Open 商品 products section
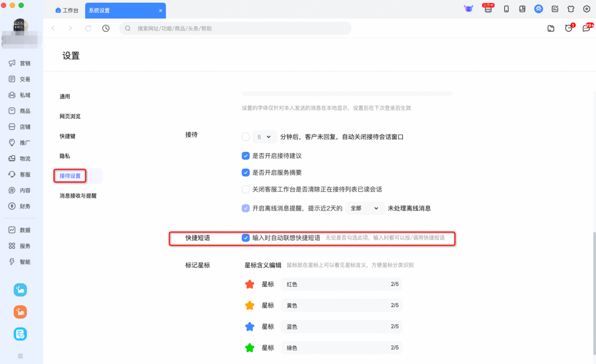 point(20,111)
